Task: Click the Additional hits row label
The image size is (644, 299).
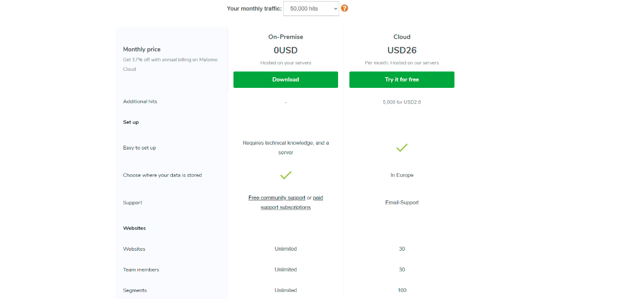Action: (140, 101)
